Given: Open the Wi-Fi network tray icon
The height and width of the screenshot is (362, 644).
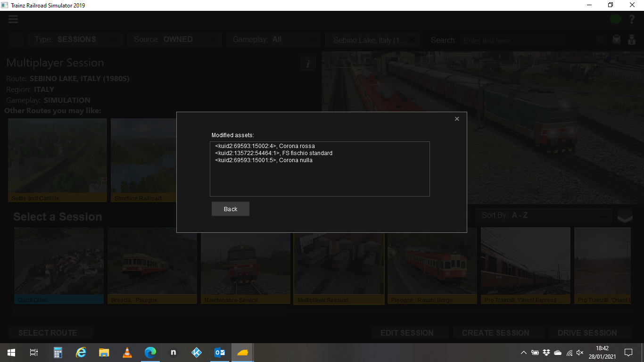Looking at the screenshot, I should [569, 353].
